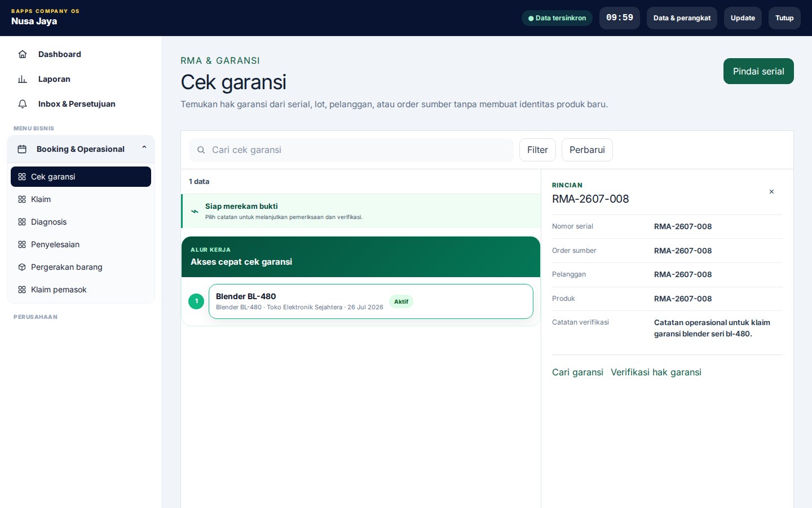This screenshot has height=508, width=812.
Task: Click the Cek garansi grid icon
Action: pos(22,177)
